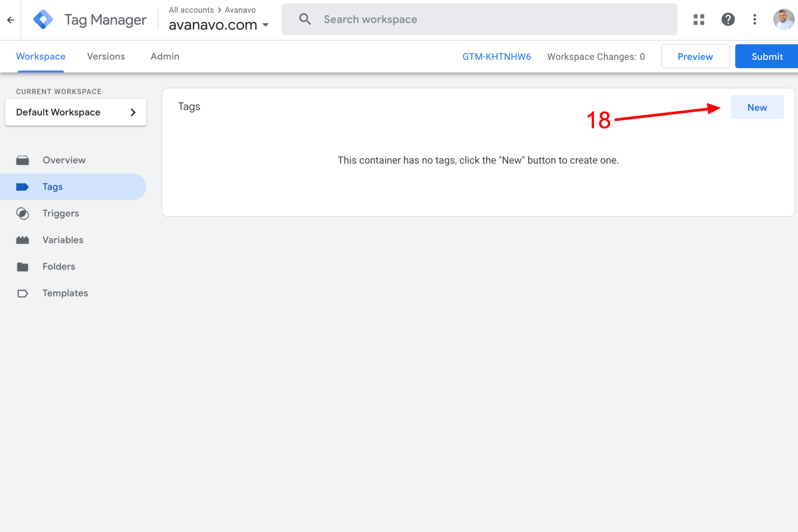Image resolution: width=798 pixels, height=532 pixels.
Task: Click the back arrow to return
Action: tap(10, 19)
